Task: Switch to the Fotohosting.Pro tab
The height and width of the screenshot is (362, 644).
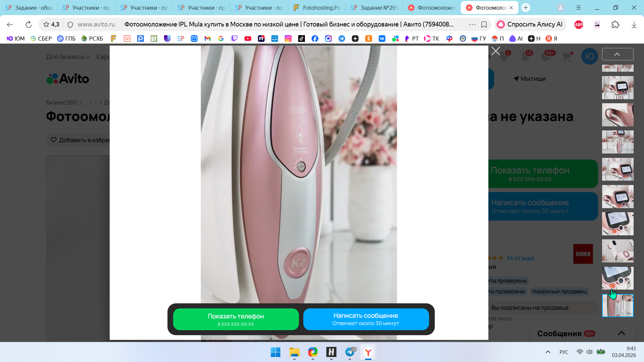Action: (317, 7)
